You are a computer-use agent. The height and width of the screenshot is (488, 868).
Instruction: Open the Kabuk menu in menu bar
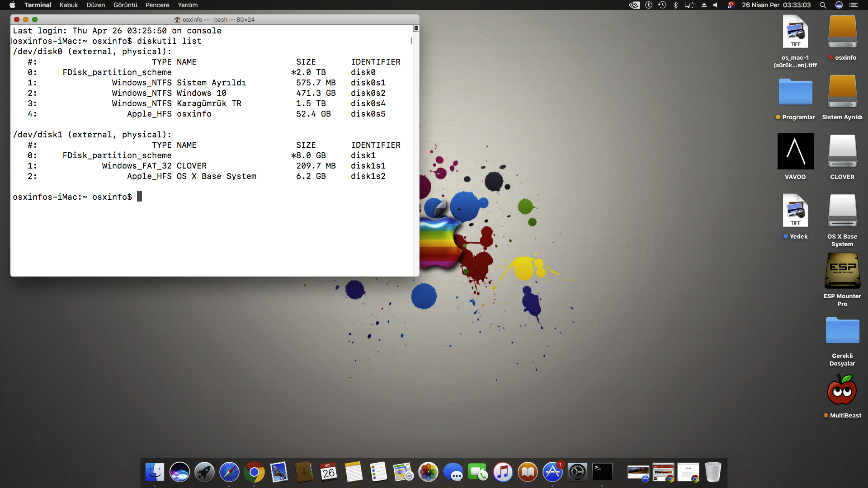coord(69,5)
